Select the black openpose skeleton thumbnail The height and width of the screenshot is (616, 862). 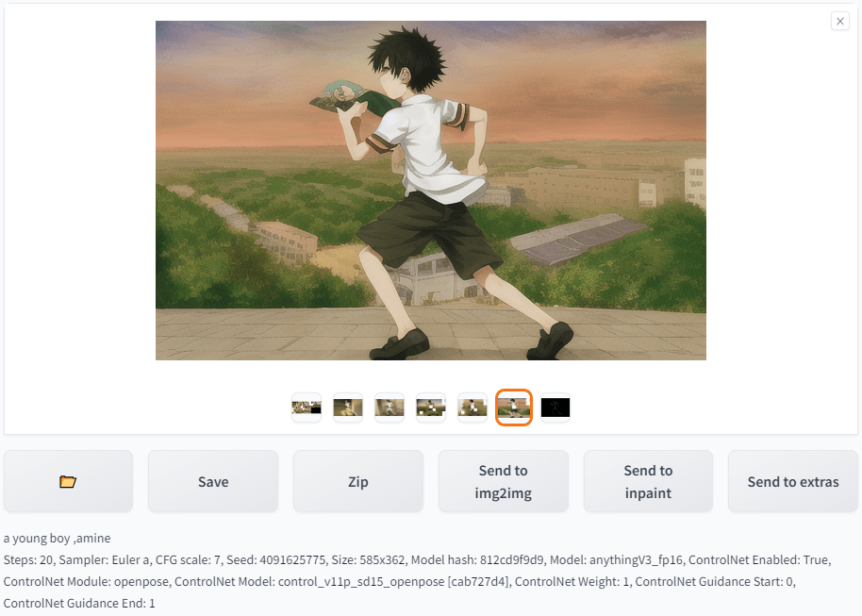tap(555, 408)
